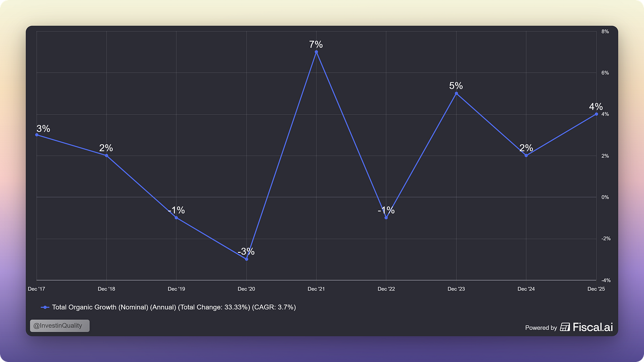
Task: Select the Dec '20 data point at -3%
Action: tap(246, 259)
